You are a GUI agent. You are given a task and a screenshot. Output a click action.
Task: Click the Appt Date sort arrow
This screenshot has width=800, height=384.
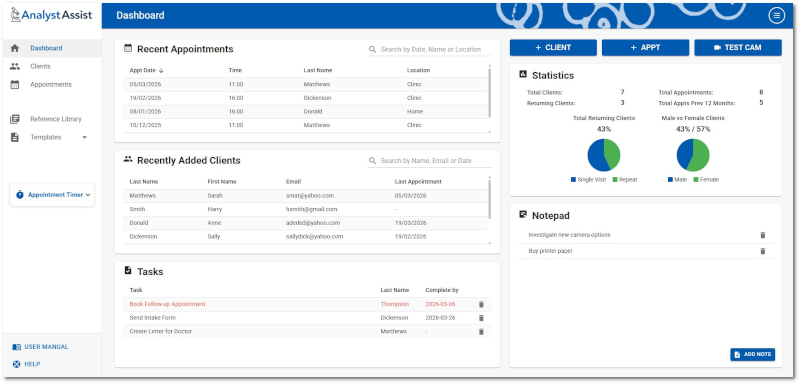(x=161, y=70)
